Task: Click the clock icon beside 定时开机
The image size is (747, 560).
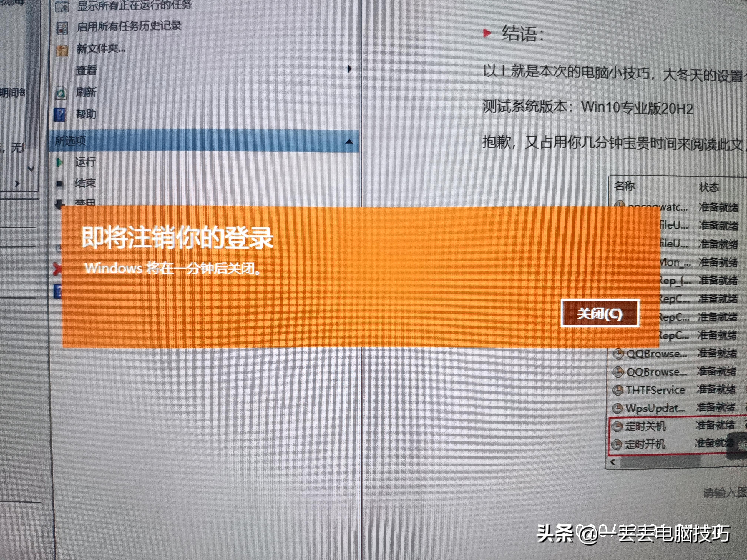Action: [617, 444]
